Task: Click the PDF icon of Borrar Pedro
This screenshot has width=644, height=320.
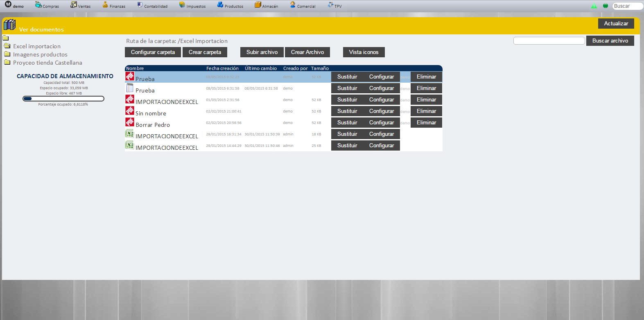Action: (130, 122)
